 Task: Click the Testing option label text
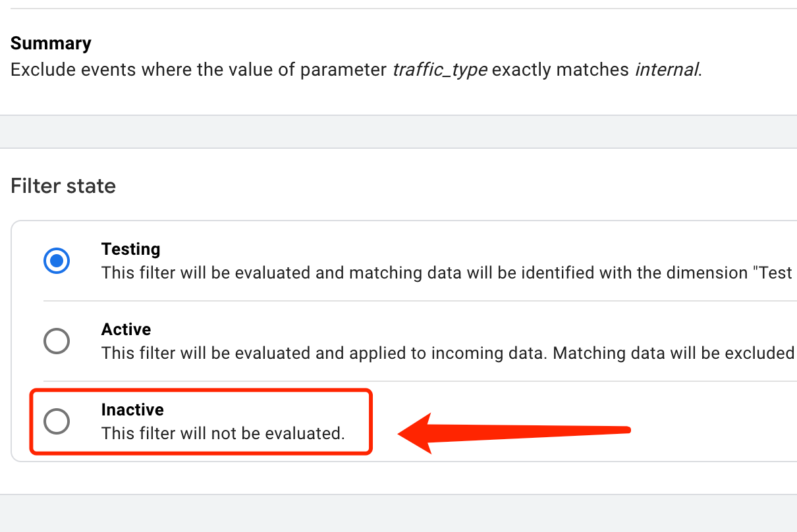click(x=130, y=249)
